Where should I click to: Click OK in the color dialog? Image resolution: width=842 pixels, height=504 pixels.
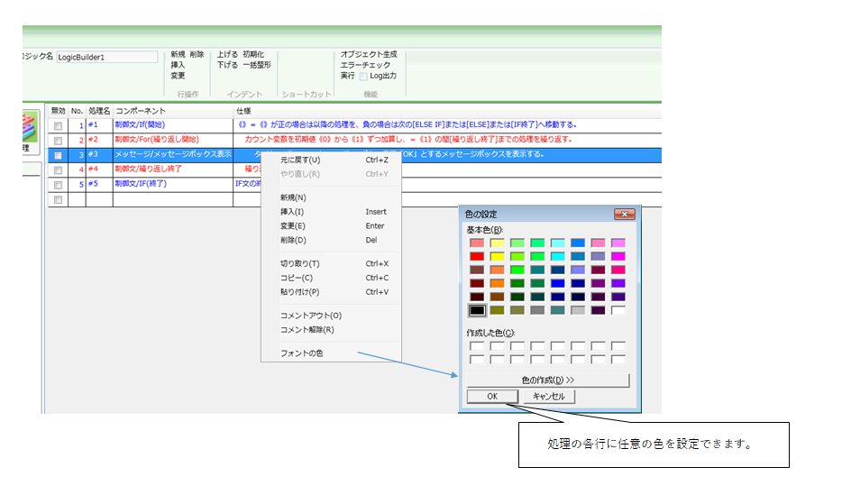492,397
